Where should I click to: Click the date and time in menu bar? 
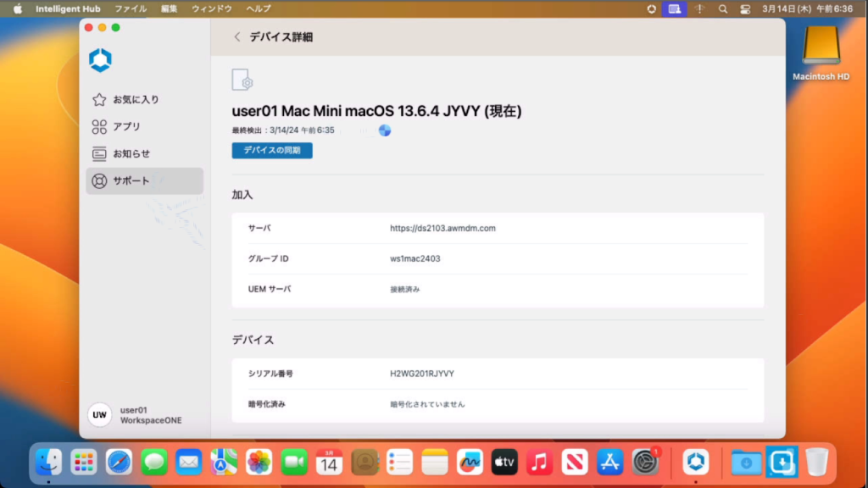point(807,8)
